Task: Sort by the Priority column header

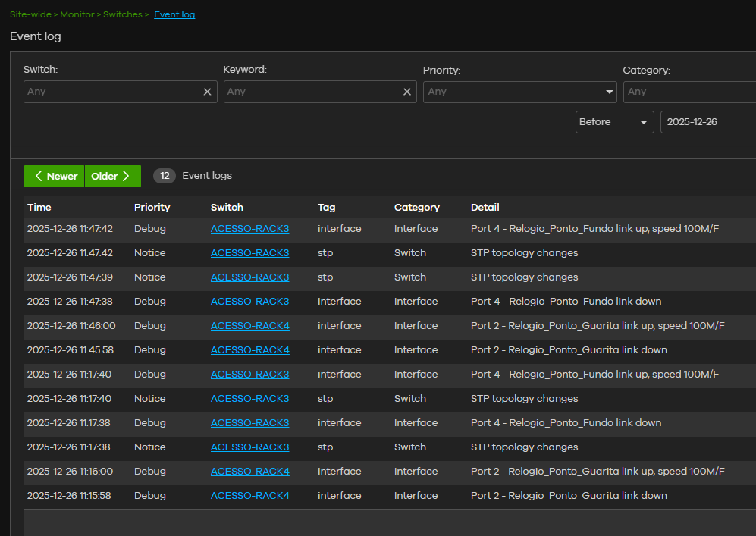Action: (x=152, y=207)
